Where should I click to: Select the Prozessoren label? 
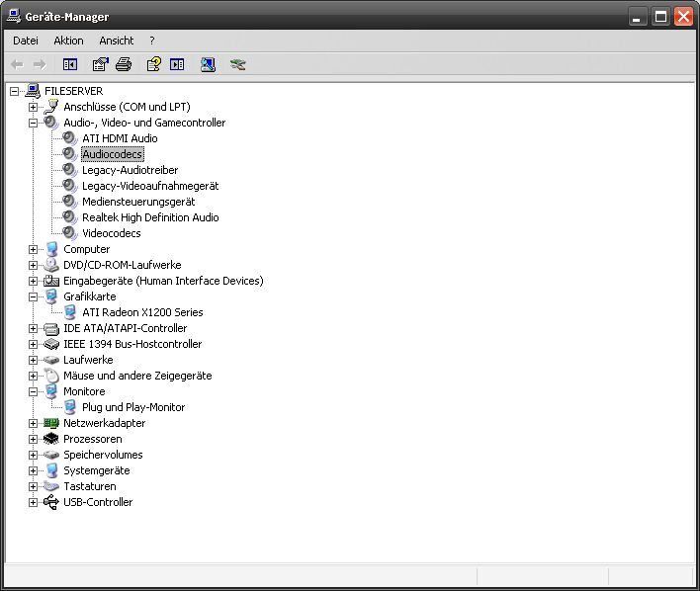tap(92, 439)
